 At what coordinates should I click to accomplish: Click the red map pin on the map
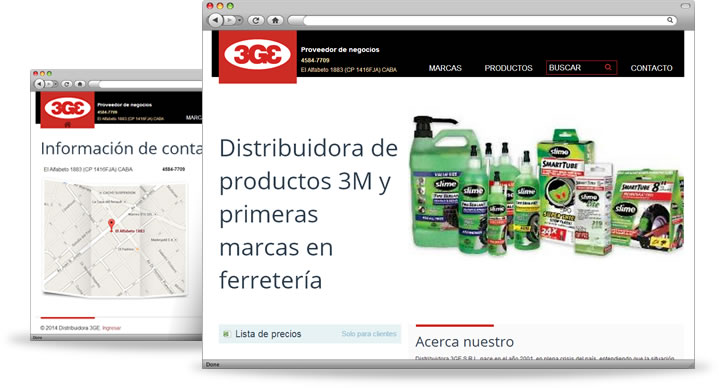[x=111, y=225]
